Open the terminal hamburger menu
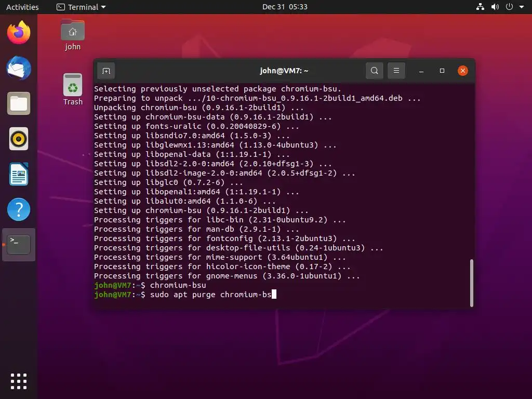The width and height of the screenshot is (532, 399). (x=396, y=71)
